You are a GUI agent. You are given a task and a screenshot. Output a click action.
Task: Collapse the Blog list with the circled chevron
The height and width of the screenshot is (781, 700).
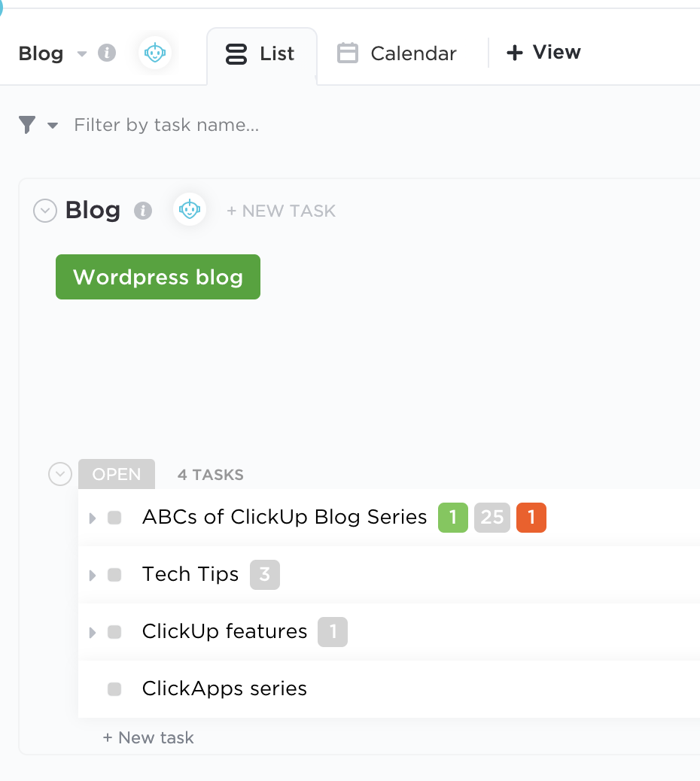click(45, 211)
